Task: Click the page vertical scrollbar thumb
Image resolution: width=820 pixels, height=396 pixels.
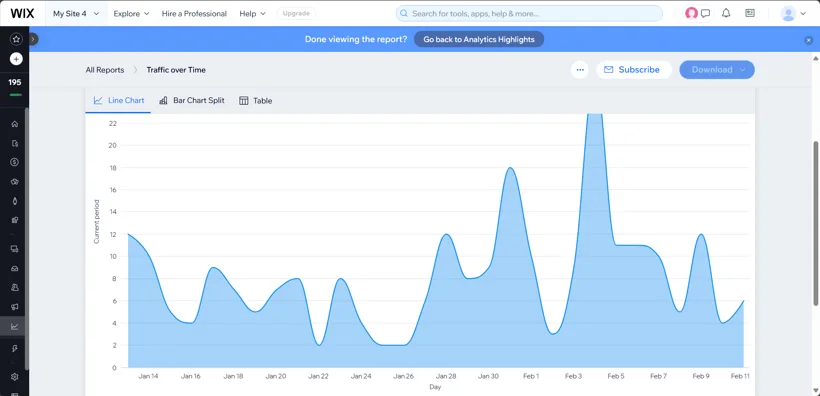Action: click(815, 223)
